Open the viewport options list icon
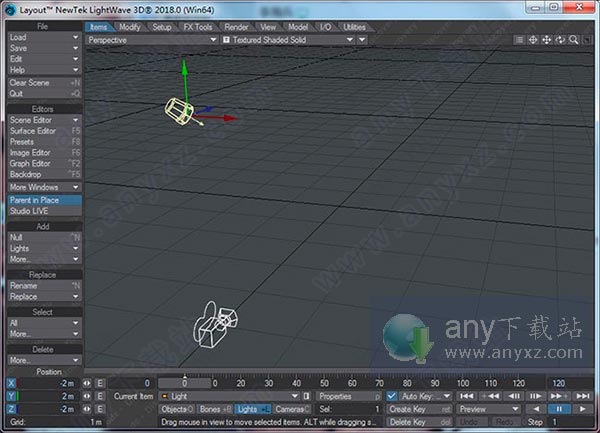600x433 pixels. (x=519, y=40)
